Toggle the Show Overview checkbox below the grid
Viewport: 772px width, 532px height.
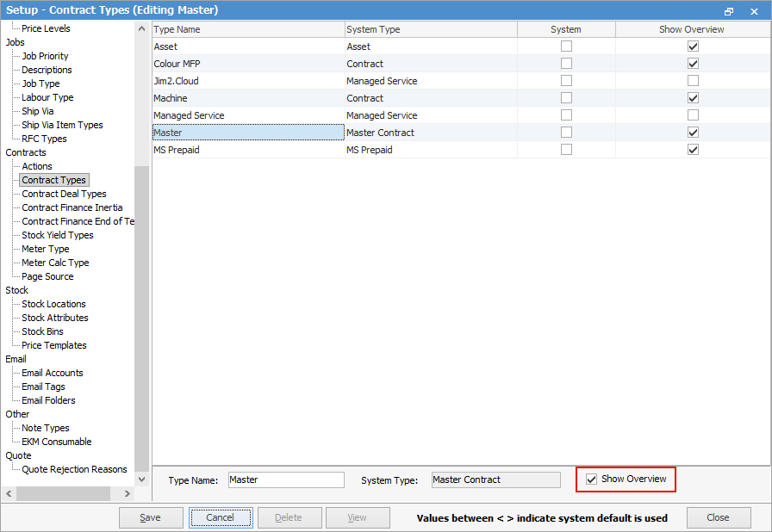(x=591, y=479)
